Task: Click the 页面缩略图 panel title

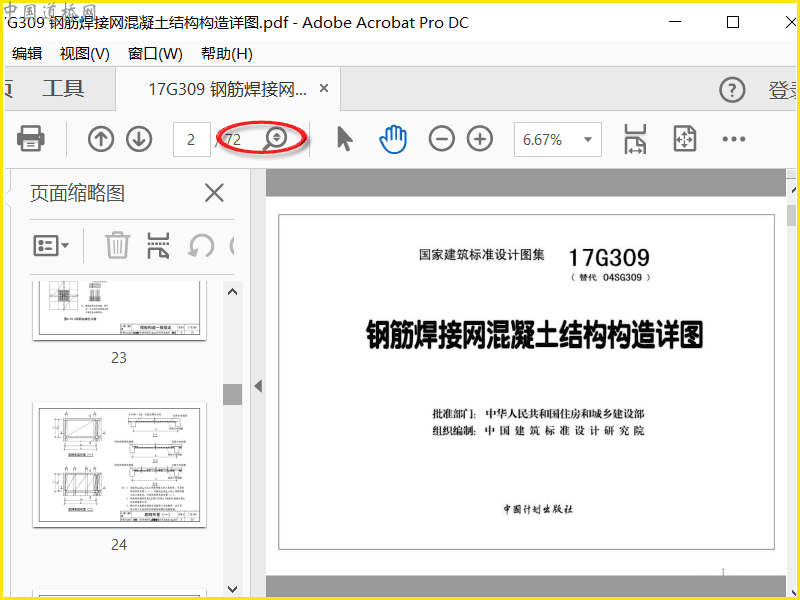Action: point(77,193)
